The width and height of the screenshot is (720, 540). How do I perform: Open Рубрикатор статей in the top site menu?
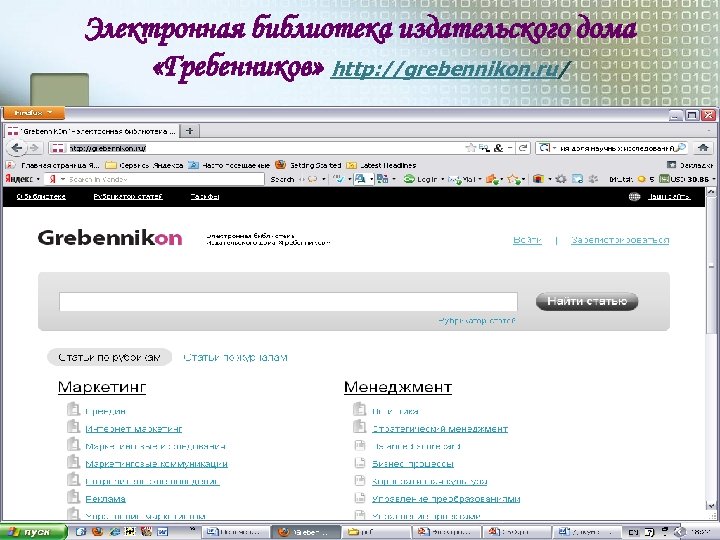128,197
